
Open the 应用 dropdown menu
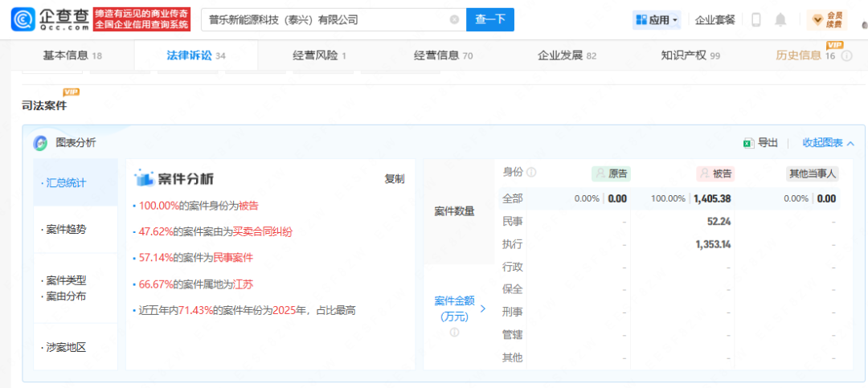657,19
